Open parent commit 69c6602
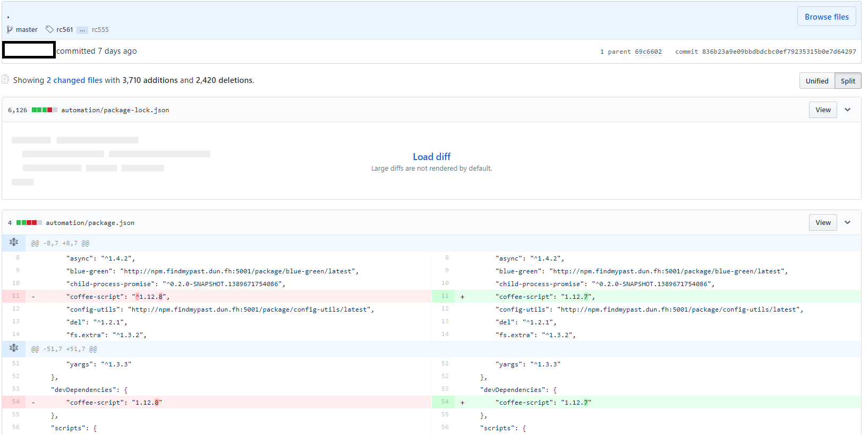The width and height of the screenshot is (868, 435). click(648, 52)
